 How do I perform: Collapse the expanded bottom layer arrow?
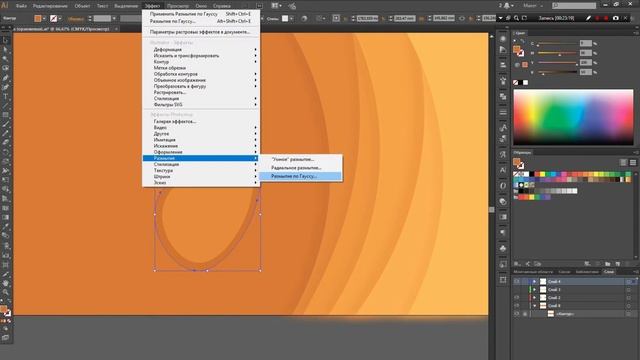[534, 306]
